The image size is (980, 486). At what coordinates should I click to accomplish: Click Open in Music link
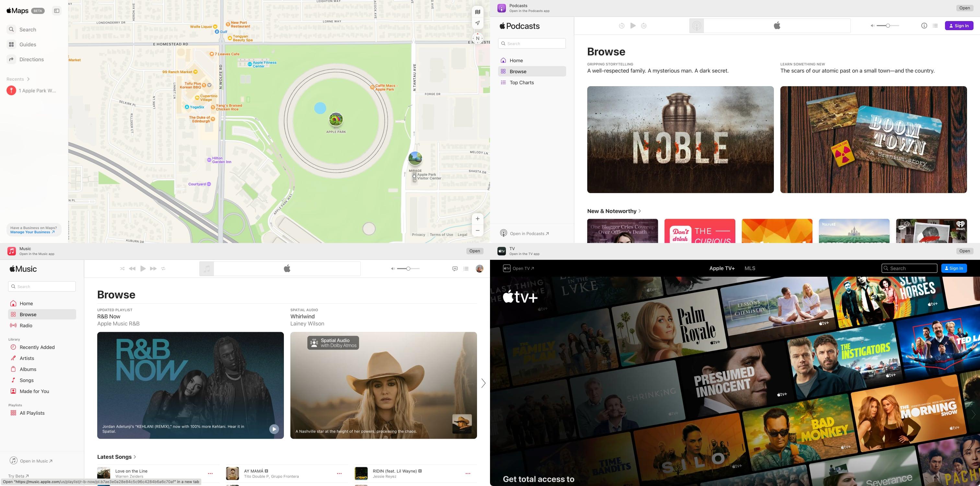pos(31,461)
